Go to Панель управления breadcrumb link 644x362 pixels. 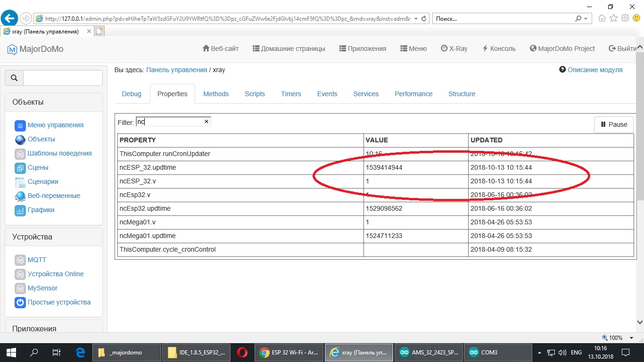(x=176, y=70)
